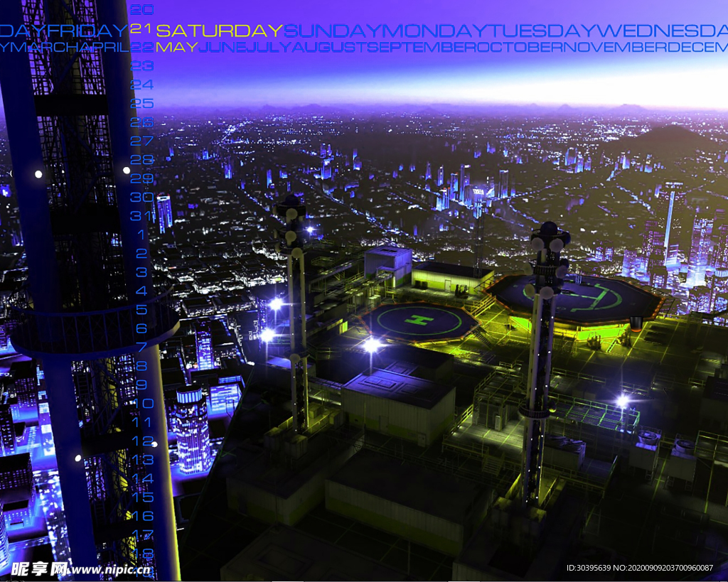
Task: Choose date 4 in the date column
Action: click(x=141, y=291)
